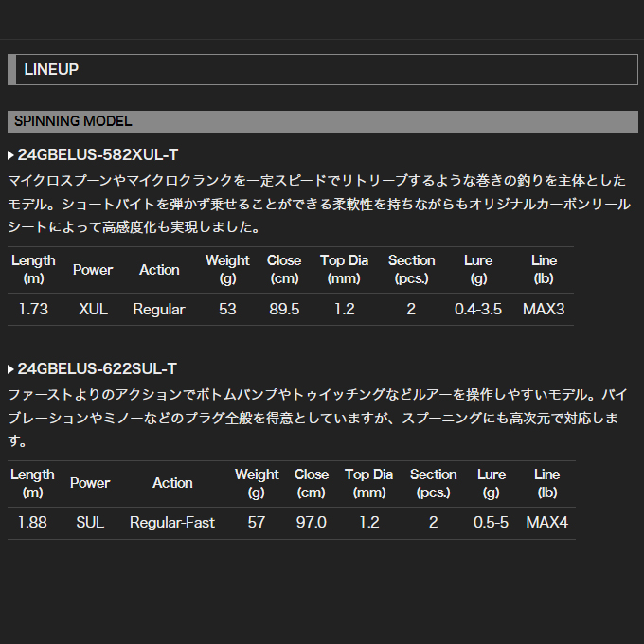644x644 pixels.
Task: Click the 97.0 close length value
Action: pos(311,523)
